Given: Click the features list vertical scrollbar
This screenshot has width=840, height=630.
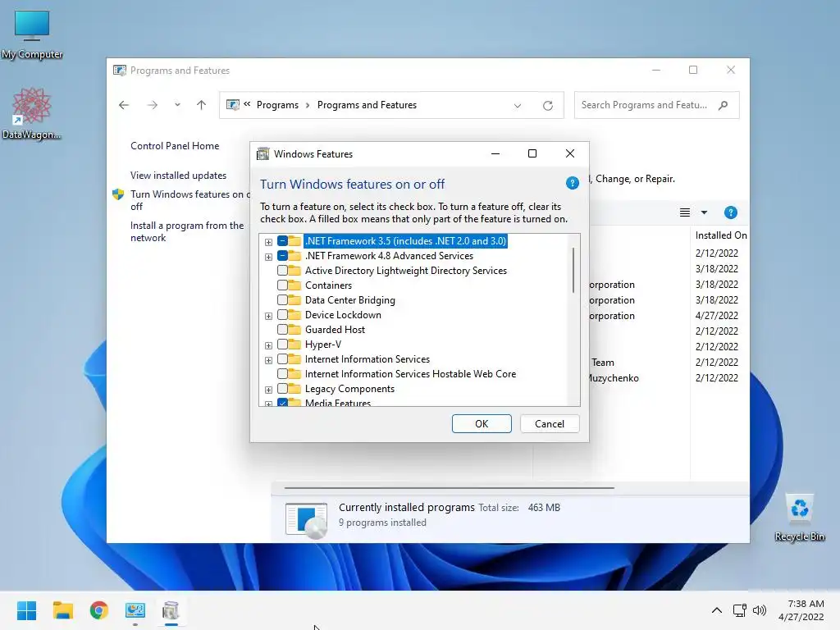Looking at the screenshot, I should pyautogui.click(x=573, y=270).
